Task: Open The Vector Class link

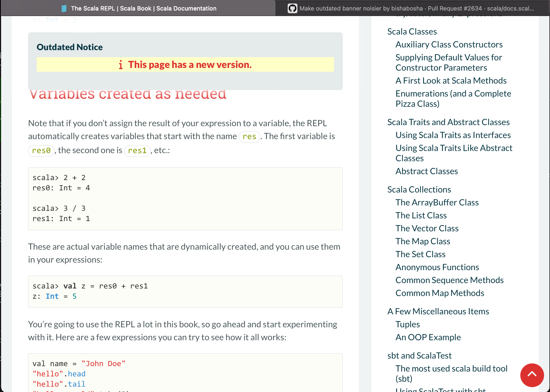Action: [427, 228]
